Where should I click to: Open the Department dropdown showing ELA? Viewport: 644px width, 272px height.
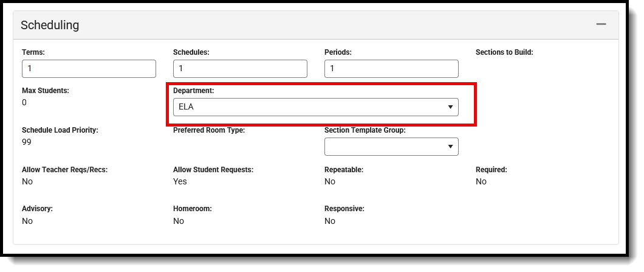(x=315, y=107)
